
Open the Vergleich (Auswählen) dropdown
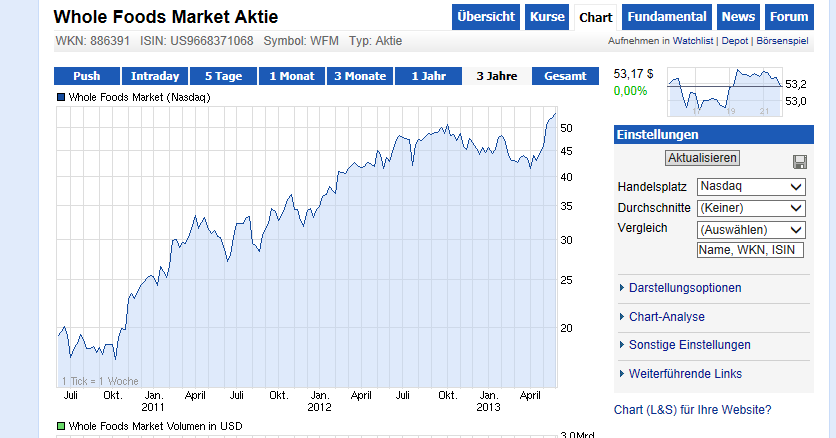coord(751,230)
